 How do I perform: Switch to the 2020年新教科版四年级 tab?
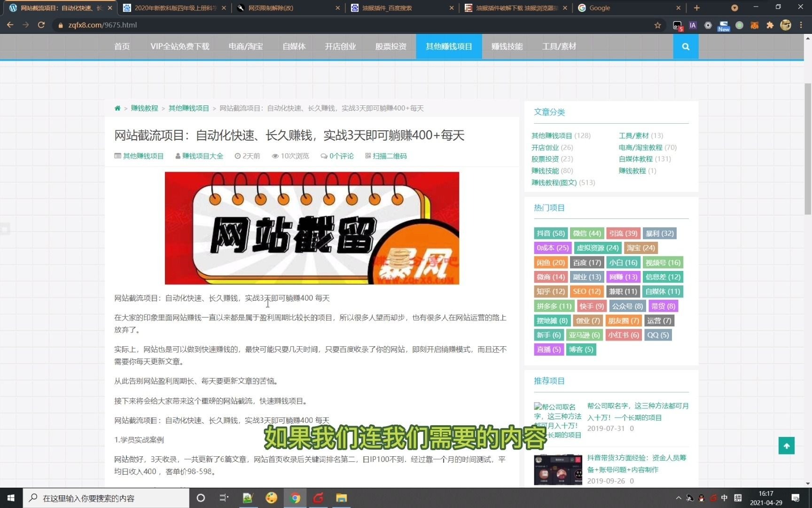(x=174, y=8)
